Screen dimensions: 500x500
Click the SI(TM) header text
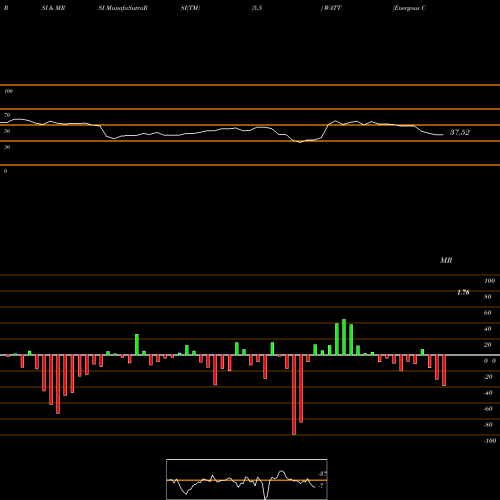190,8
